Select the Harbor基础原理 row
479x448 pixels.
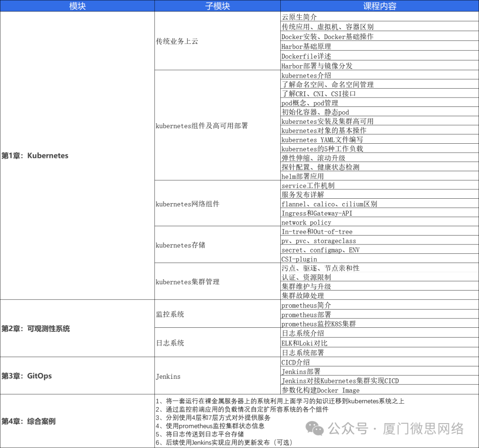(379, 46)
